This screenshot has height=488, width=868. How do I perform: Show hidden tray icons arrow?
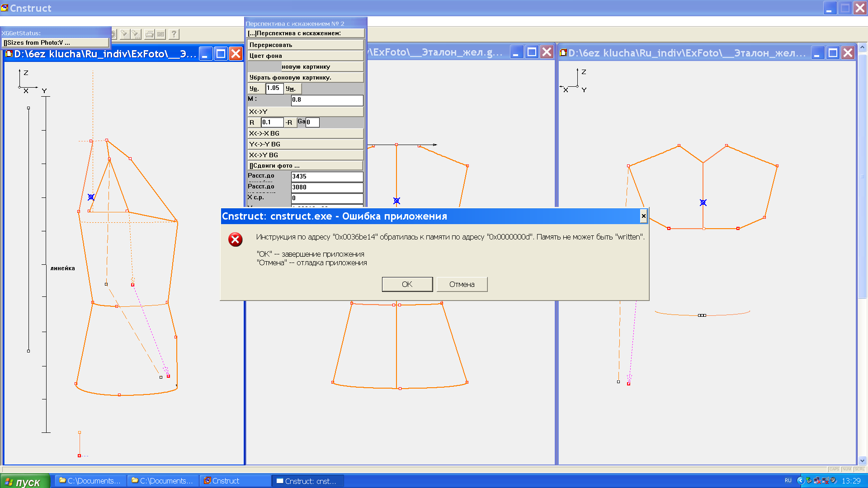(x=801, y=480)
